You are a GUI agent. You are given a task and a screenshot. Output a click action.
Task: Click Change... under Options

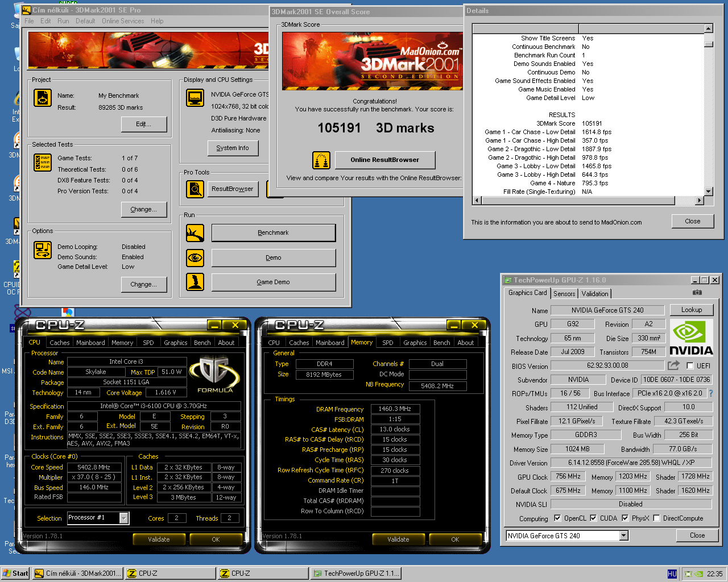point(143,284)
